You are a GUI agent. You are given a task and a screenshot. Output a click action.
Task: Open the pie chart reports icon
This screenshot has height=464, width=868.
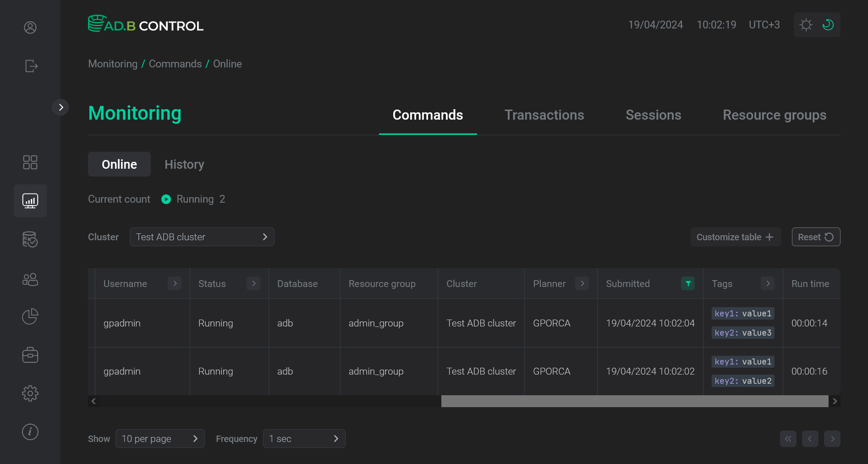point(30,316)
